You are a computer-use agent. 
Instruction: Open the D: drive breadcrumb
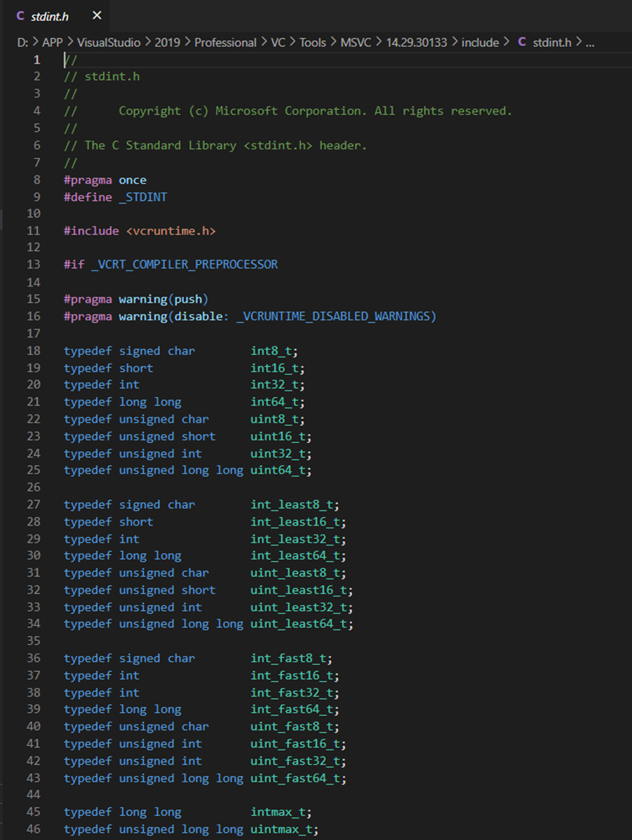(23, 42)
